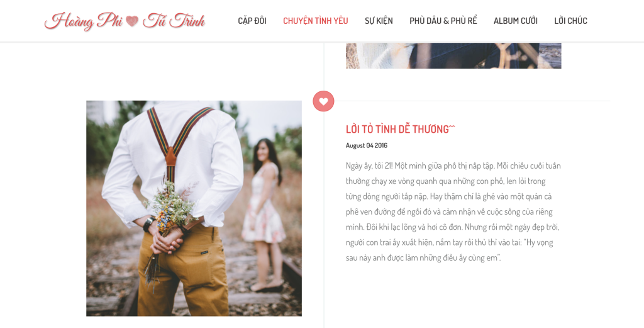Click the story paragraph starting with Ngày ấy
Image resolution: width=644 pixels, height=328 pixels.
click(x=453, y=212)
